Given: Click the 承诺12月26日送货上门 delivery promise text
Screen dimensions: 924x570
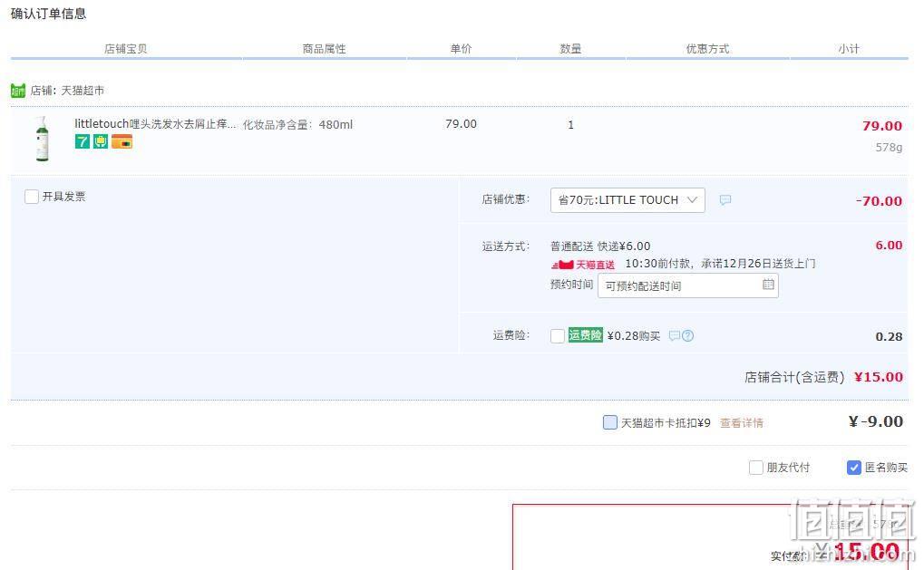Looking at the screenshot, I should tap(758, 263).
